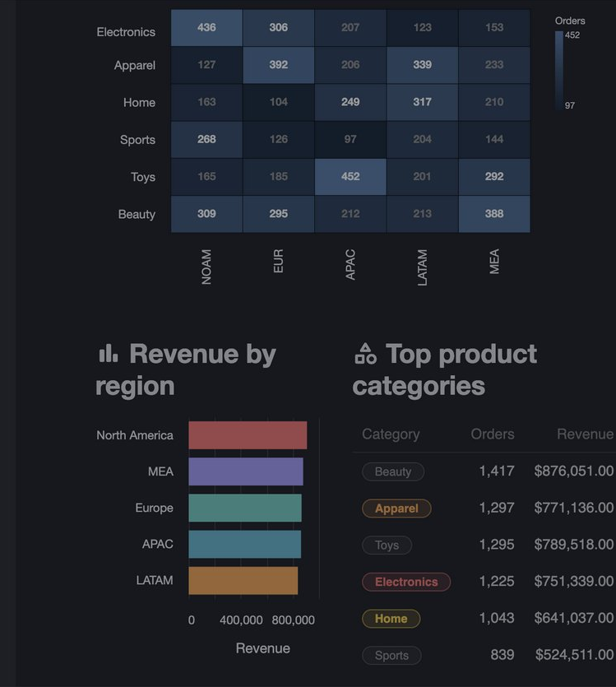
Task: Click Home revenue $641,037.00
Action: tap(573, 618)
